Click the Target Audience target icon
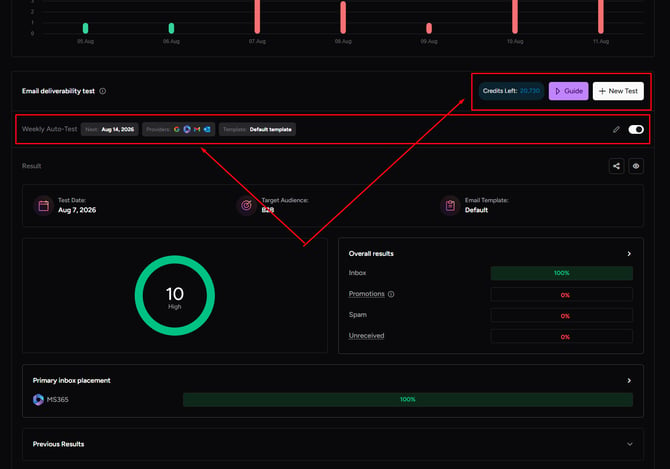Image resolution: width=670 pixels, height=469 pixels. 247,205
